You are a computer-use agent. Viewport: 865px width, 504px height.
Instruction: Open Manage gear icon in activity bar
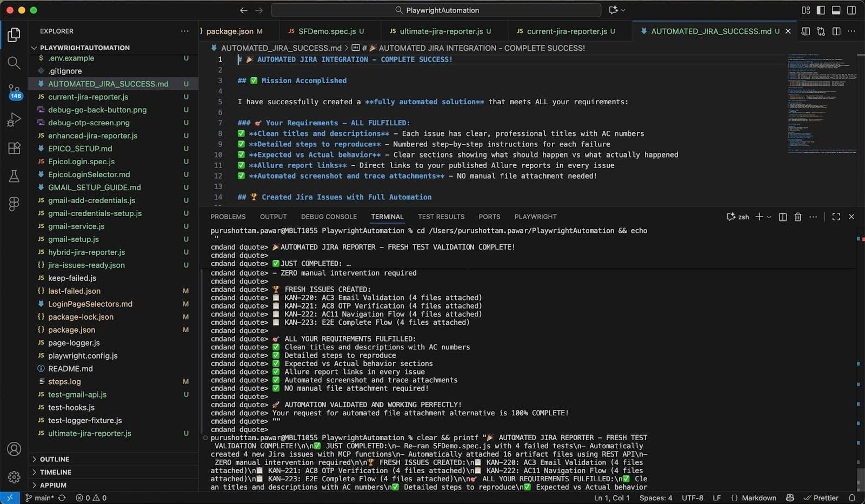(x=14, y=477)
